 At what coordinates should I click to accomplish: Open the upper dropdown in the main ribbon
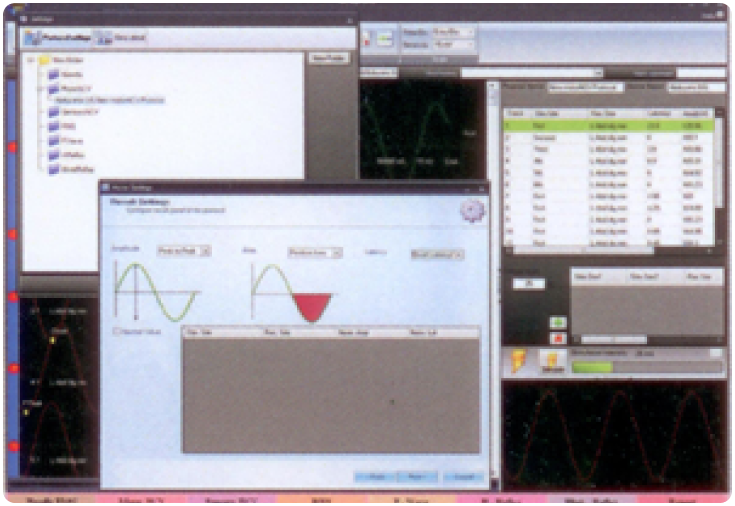point(453,32)
